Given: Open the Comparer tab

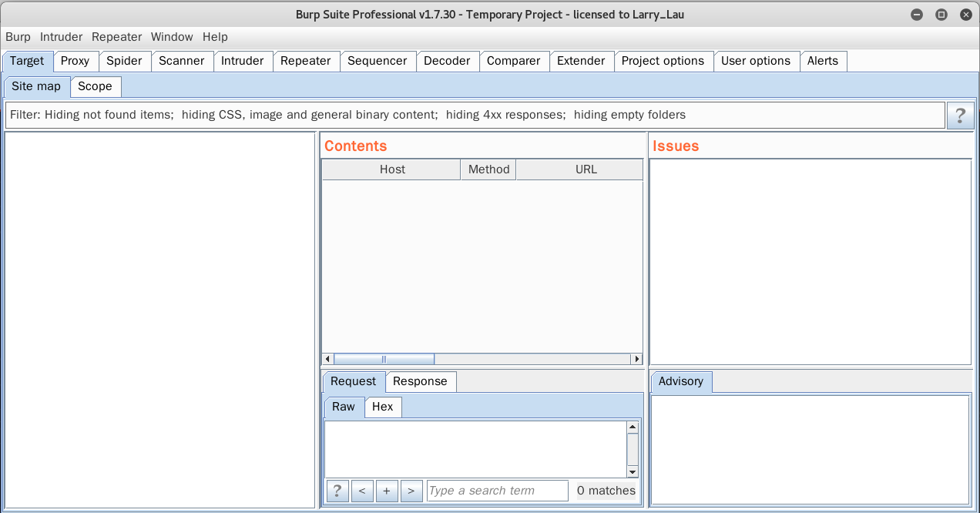Looking at the screenshot, I should coord(514,61).
